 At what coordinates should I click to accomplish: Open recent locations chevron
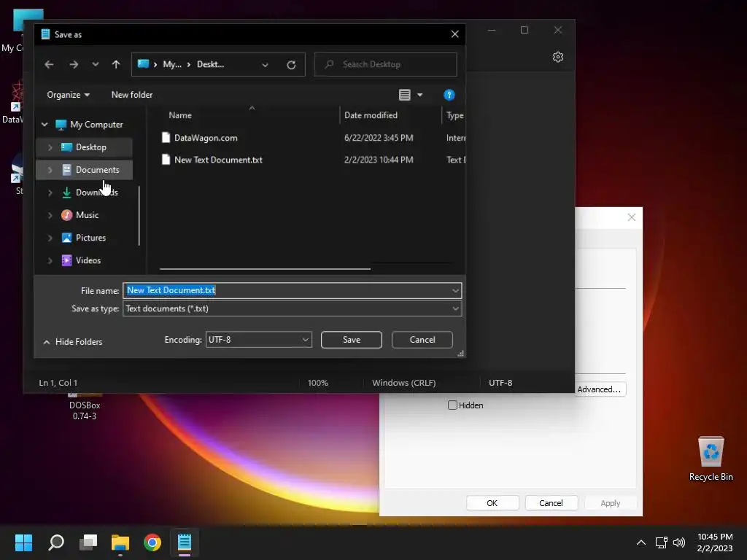point(96,64)
